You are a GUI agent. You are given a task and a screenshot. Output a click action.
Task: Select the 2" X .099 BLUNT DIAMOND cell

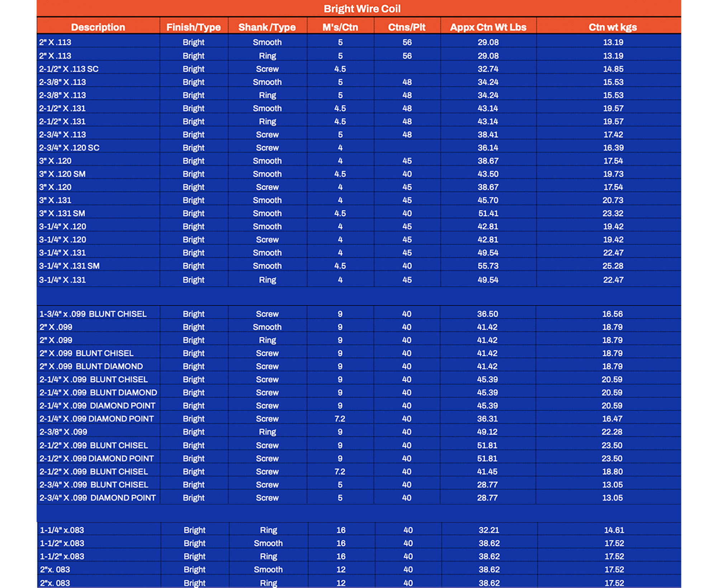(x=91, y=366)
